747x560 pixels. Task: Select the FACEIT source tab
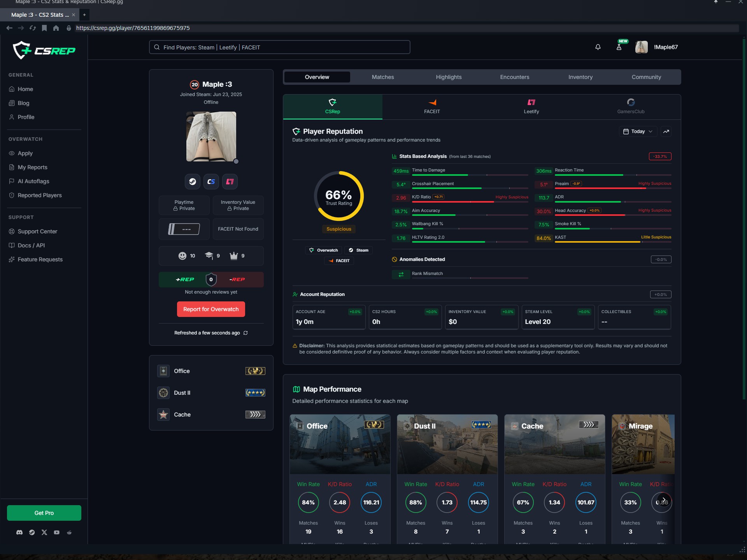432,107
